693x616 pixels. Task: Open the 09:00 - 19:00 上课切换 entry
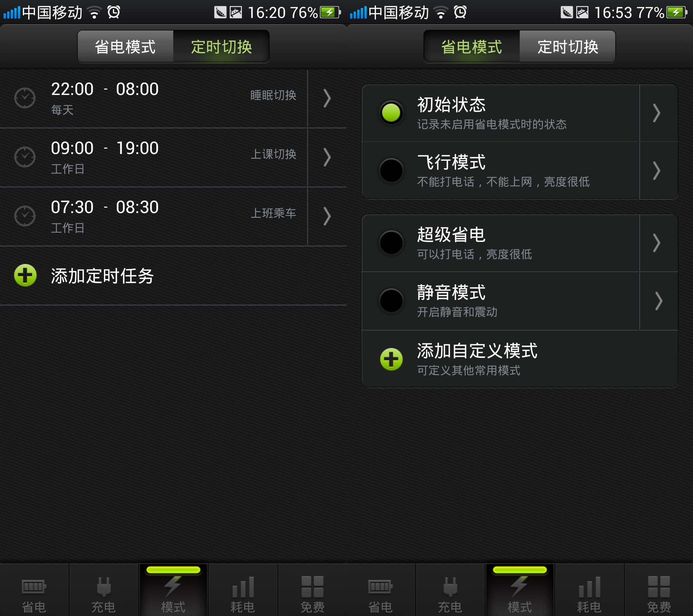pos(153,157)
